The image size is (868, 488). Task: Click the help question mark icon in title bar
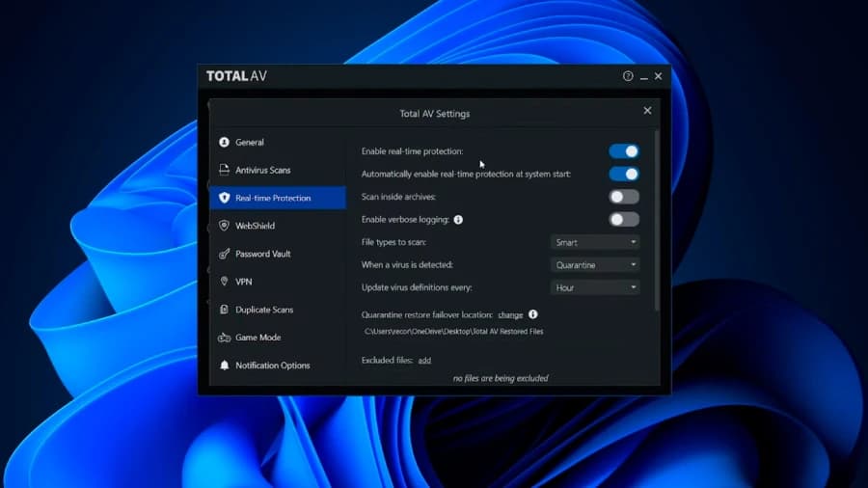(x=628, y=76)
